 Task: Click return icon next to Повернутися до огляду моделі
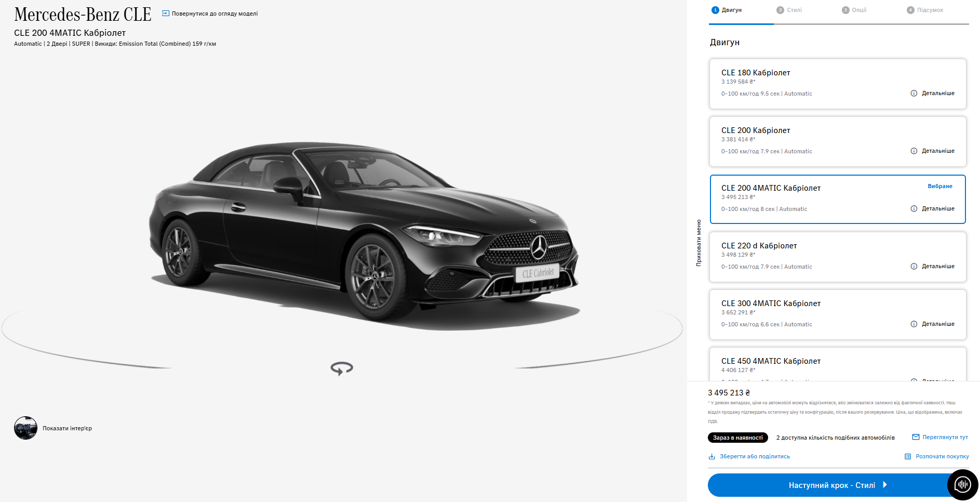tap(166, 14)
